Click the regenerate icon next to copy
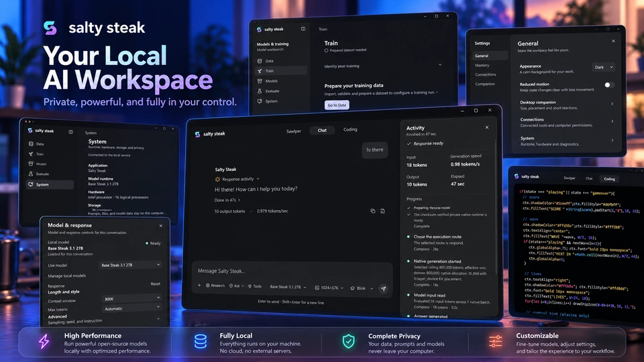 pyautogui.click(x=382, y=211)
